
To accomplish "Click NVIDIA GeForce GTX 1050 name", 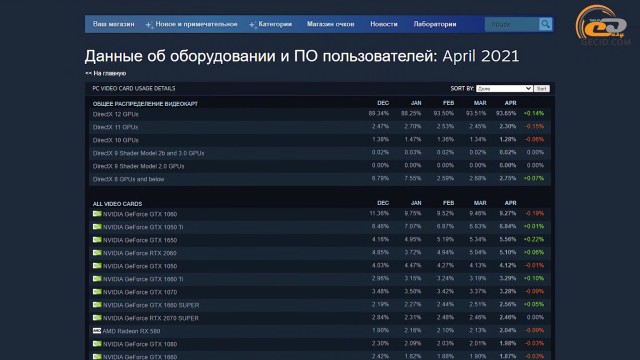I will (x=140, y=266).
